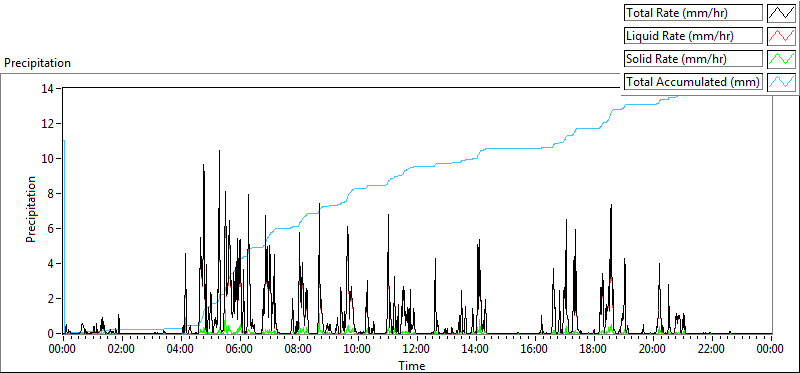Click the 08:00 time axis label

[x=298, y=349]
